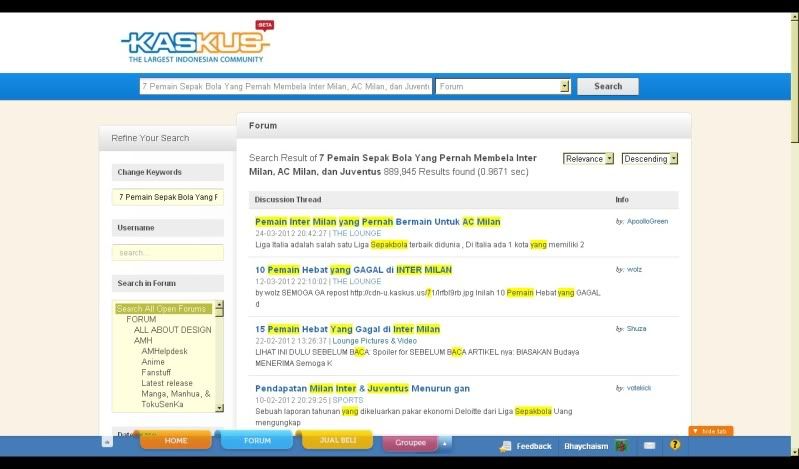This screenshot has width=799, height=469.
Task: Click the Bhaychaism user avatar icon
Action: coord(621,446)
